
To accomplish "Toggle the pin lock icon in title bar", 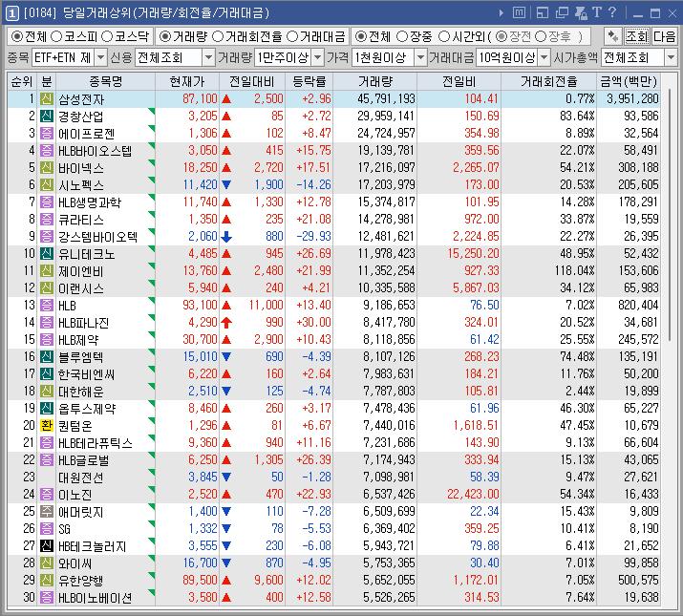I will (x=581, y=13).
